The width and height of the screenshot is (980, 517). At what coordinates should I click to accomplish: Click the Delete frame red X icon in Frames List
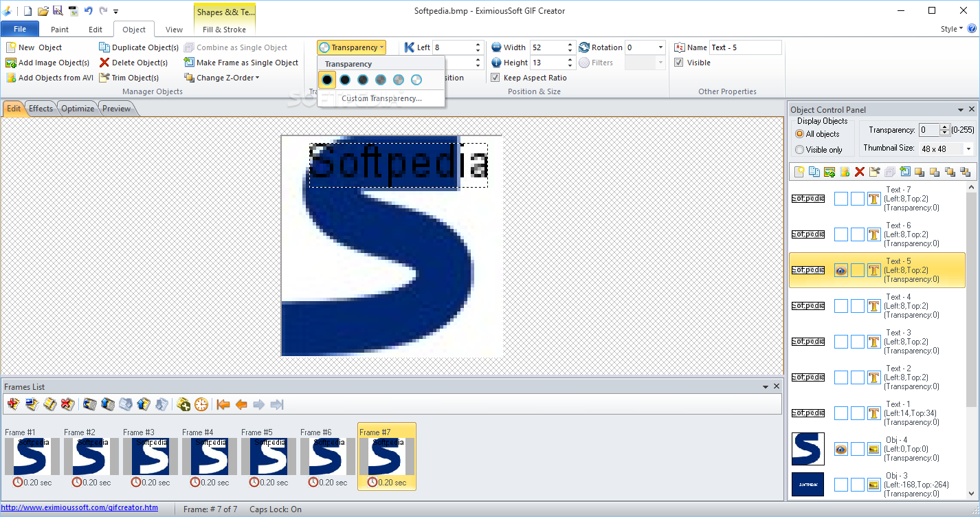67,404
